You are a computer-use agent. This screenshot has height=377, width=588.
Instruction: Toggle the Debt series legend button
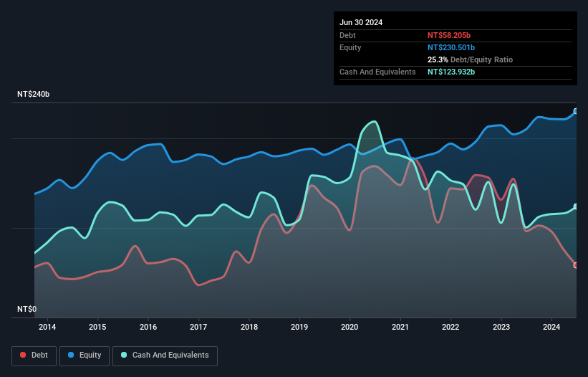pos(34,355)
